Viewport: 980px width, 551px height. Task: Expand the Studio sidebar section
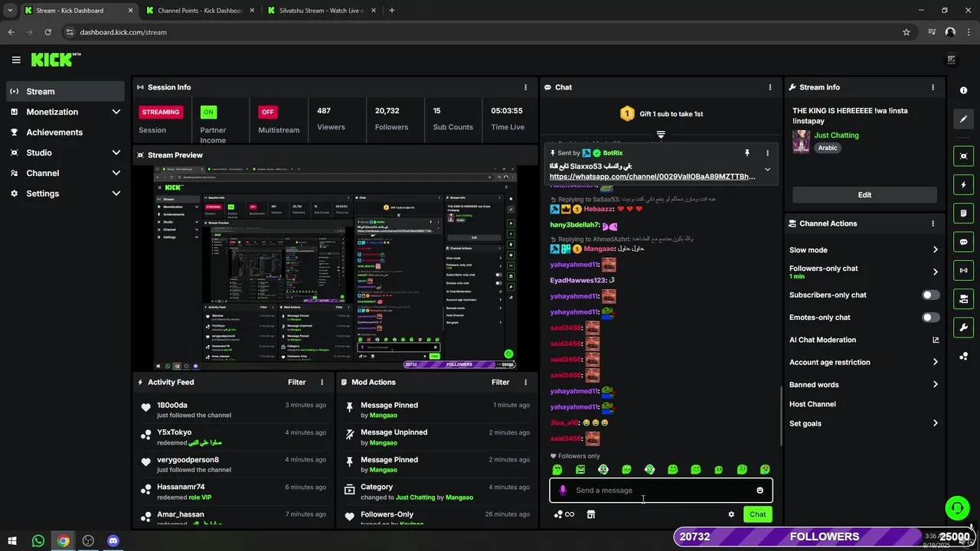pos(116,152)
